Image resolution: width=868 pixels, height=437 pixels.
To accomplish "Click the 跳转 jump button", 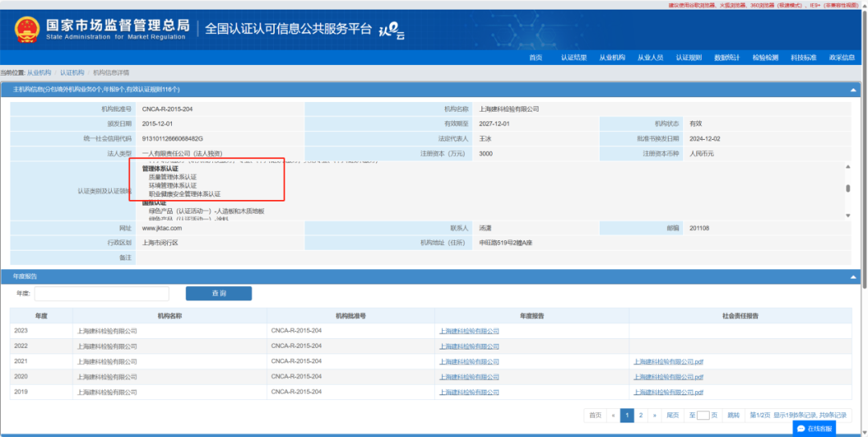I will point(733,415).
